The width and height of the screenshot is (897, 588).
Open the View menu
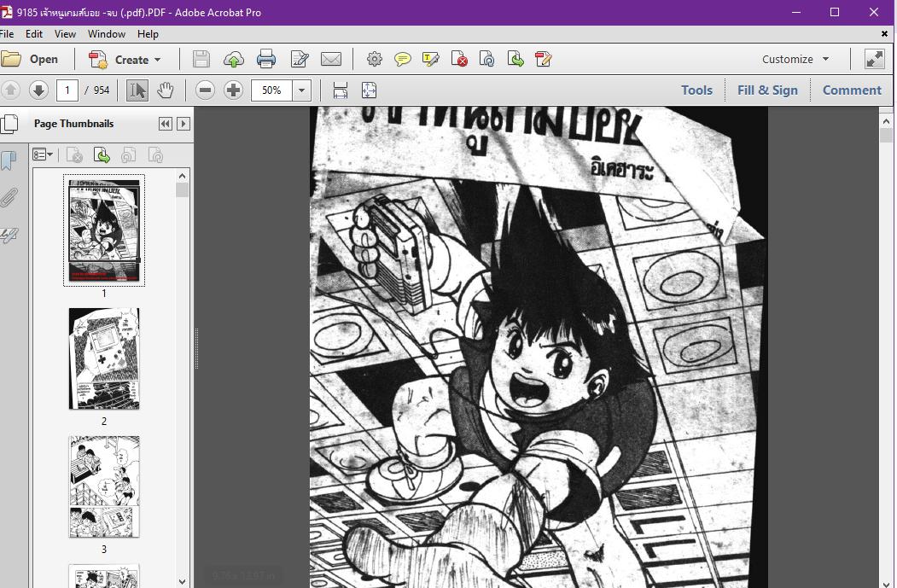coord(65,34)
